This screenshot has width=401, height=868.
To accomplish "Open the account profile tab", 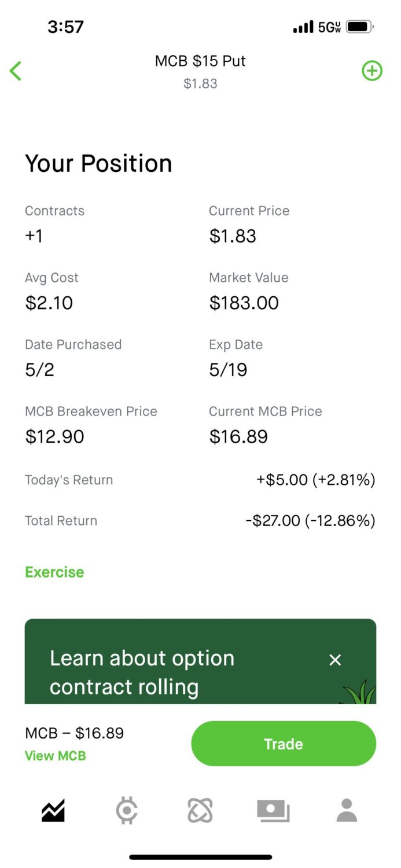I will (347, 811).
